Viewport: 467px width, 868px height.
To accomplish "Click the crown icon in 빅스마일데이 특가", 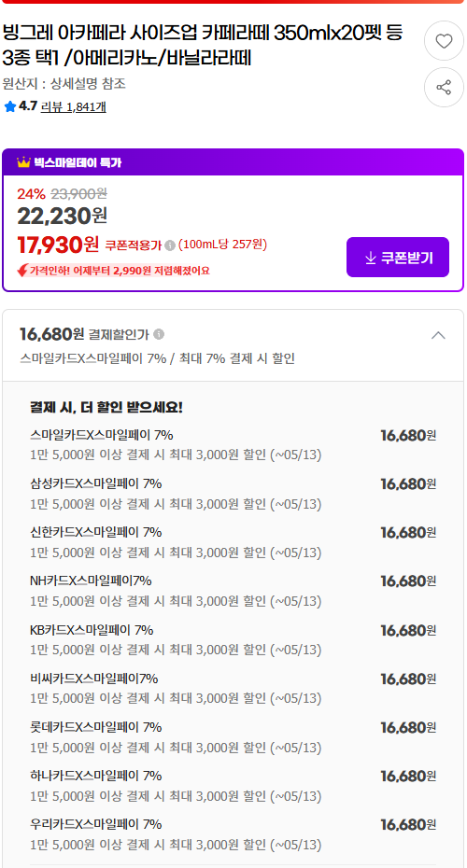I will pos(23,162).
